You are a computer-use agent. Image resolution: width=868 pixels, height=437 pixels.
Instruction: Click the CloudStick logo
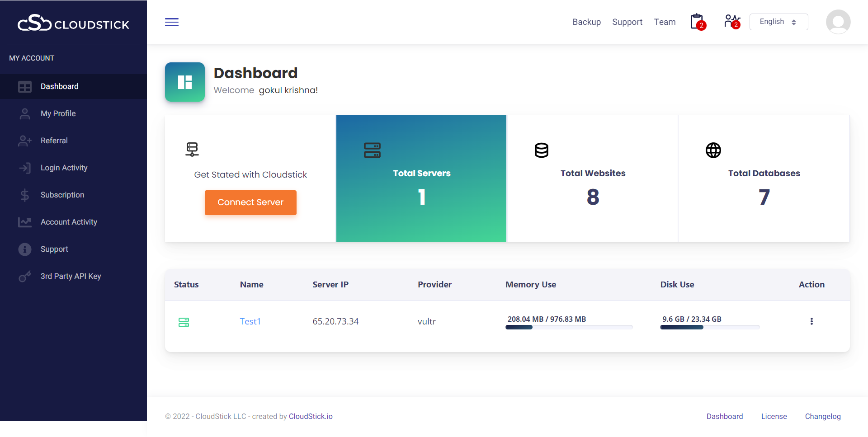(73, 23)
